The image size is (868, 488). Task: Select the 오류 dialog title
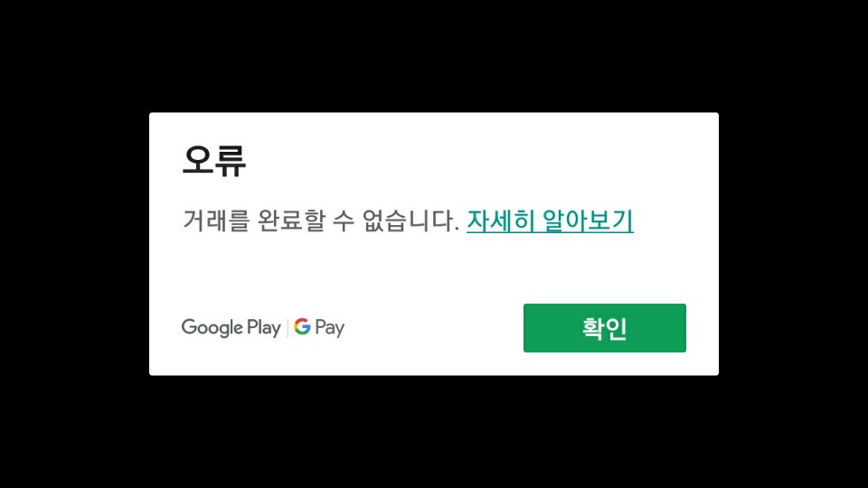pyautogui.click(x=213, y=161)
